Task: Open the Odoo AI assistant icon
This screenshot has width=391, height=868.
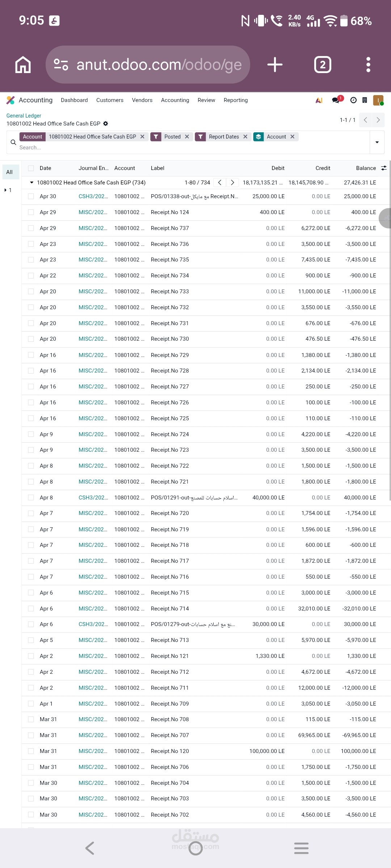Action: [319, 100]
